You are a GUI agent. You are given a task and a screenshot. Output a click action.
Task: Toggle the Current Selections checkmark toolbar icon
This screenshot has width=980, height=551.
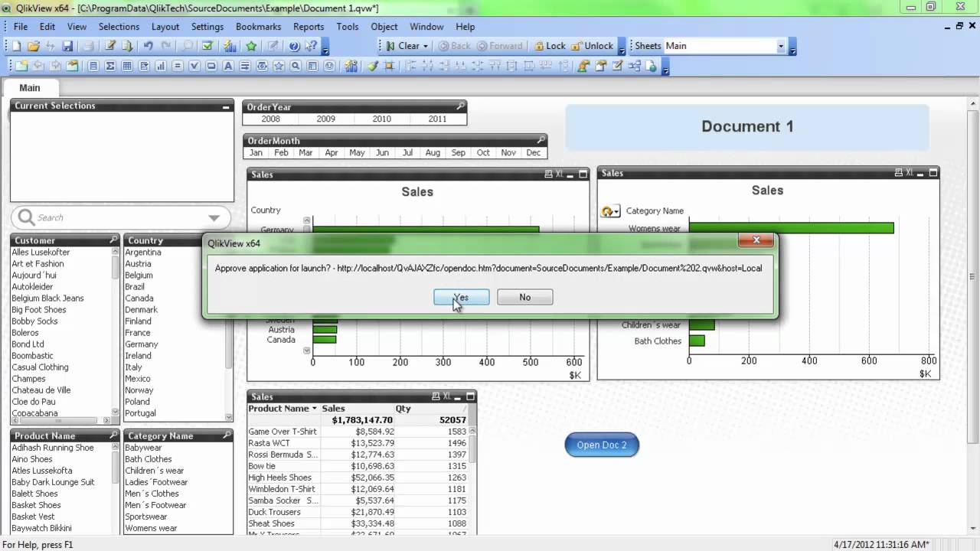pyautogui.click(x=207, y=46)
